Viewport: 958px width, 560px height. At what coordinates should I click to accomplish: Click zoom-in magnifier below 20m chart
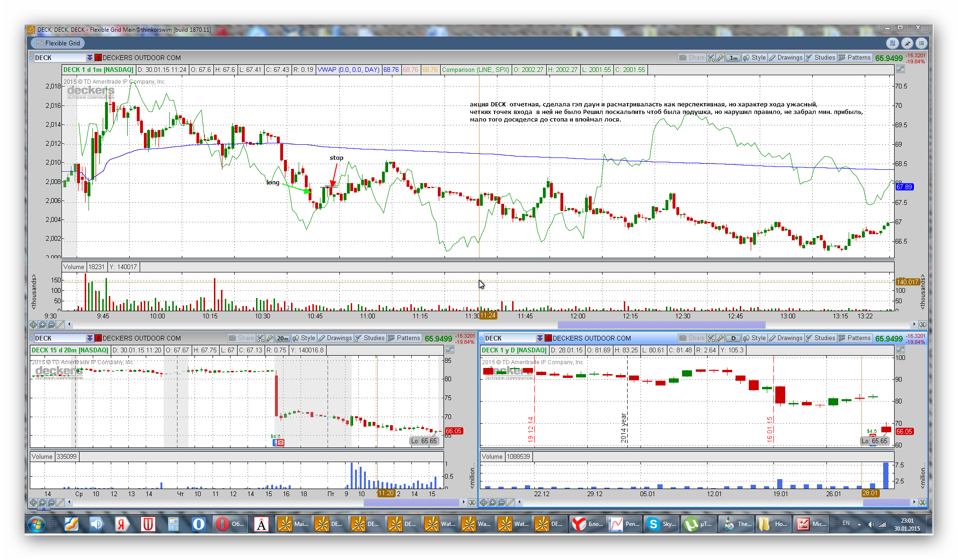[x=42, y=502]
